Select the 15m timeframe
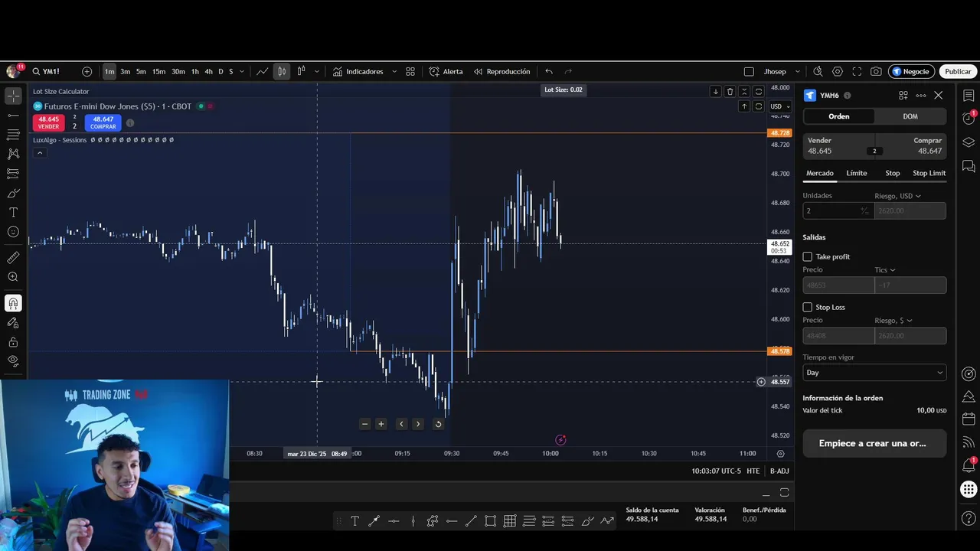This screenshot has width=980, height=551. point(158,71)
